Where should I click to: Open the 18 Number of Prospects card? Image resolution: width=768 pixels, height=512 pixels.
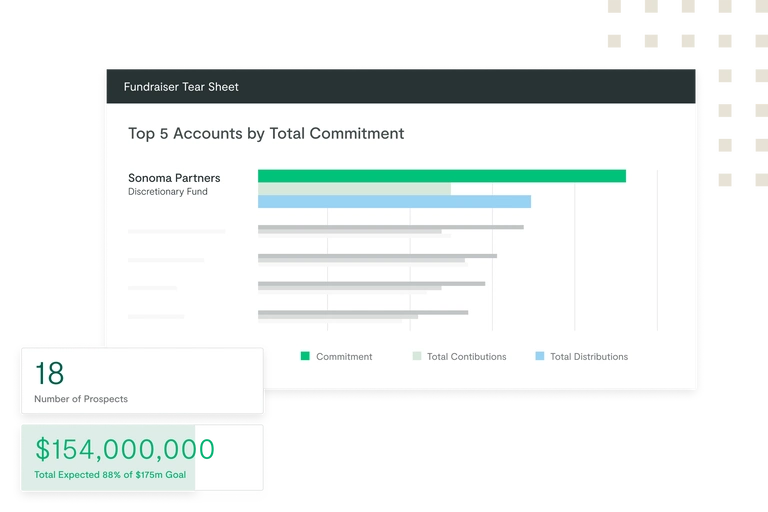(141, 381)
